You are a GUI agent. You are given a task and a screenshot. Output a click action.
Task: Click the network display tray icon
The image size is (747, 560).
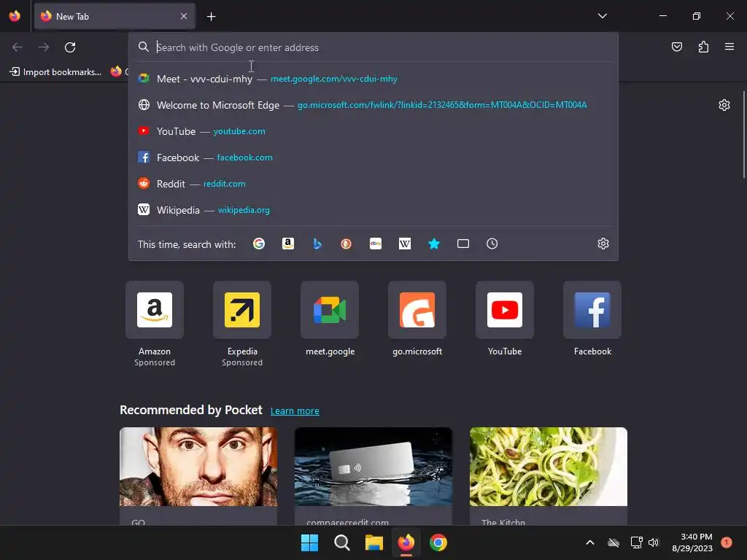tap(636, 542)
